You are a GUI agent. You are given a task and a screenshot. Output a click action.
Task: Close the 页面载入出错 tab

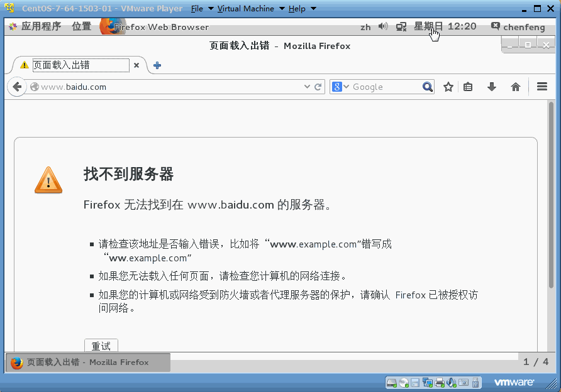coord(136,65)
